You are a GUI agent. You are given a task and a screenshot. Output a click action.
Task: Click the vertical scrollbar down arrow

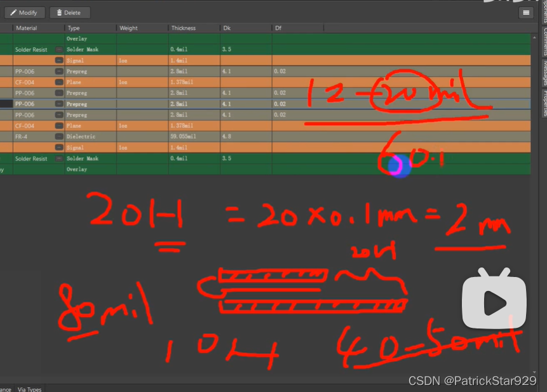pos(534,372)
